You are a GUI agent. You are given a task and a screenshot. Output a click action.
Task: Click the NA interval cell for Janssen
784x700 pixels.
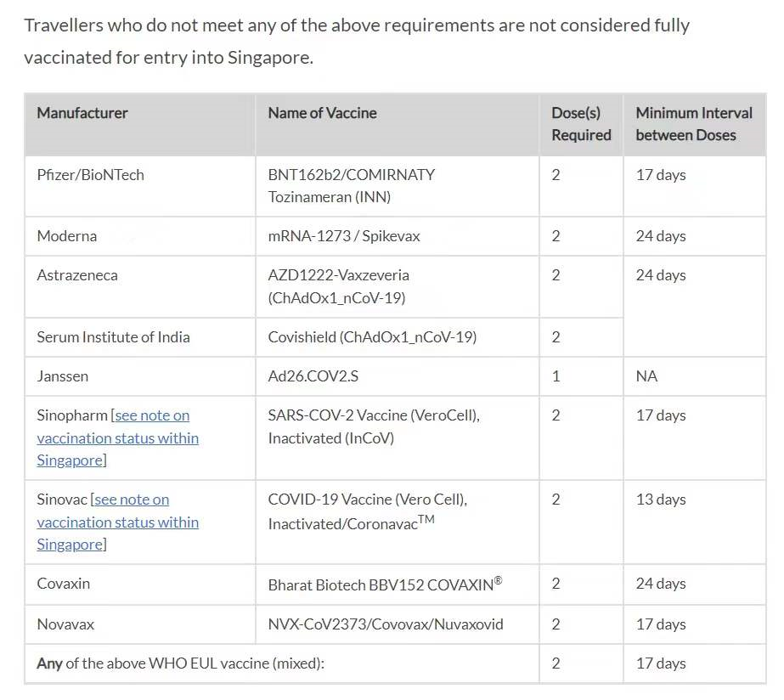[x=646, y=376]
